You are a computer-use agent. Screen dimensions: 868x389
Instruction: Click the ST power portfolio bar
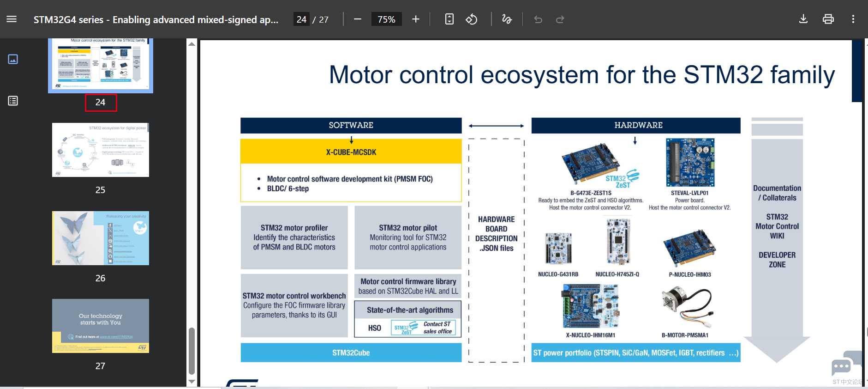click(x=636, y=353)
